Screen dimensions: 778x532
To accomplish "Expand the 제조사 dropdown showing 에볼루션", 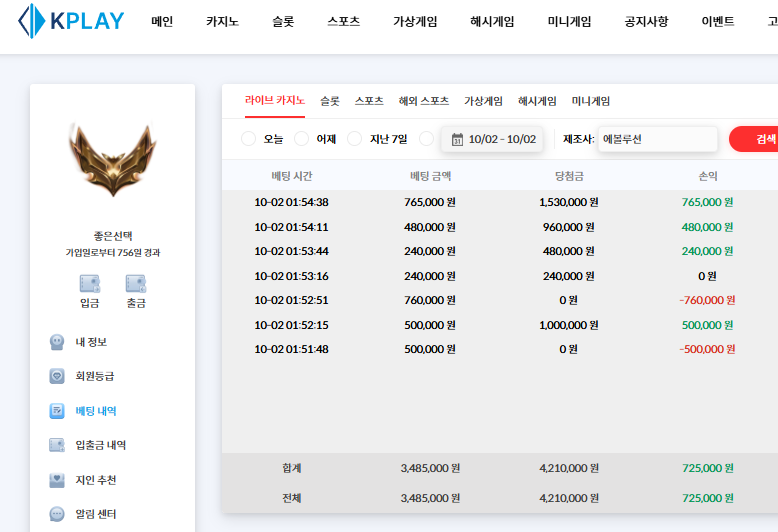I will pos(657,139).
